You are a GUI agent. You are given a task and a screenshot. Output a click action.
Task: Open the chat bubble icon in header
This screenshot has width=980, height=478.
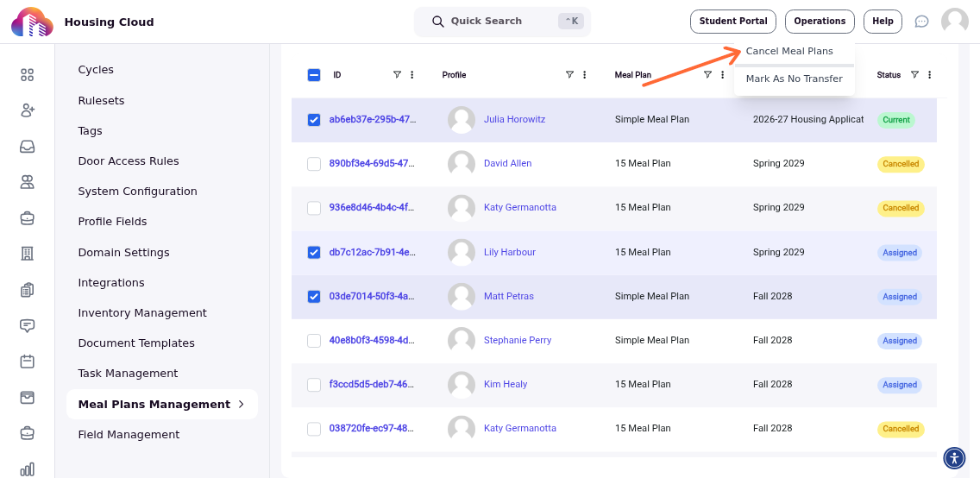[x=921, y=22]
